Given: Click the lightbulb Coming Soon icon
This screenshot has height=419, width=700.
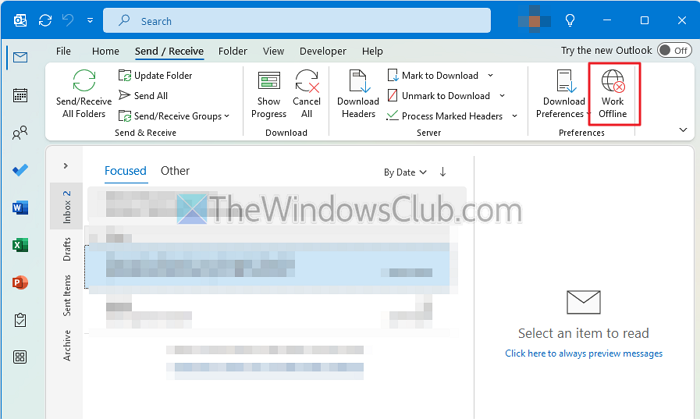Looking at the screenshot, I should click(x=570, y=21).
